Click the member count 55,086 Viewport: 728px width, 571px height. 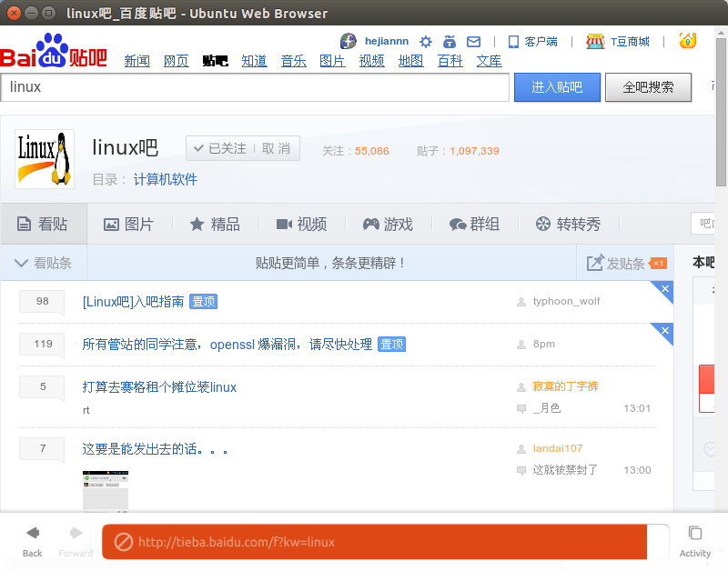click(x=372, y=151)
